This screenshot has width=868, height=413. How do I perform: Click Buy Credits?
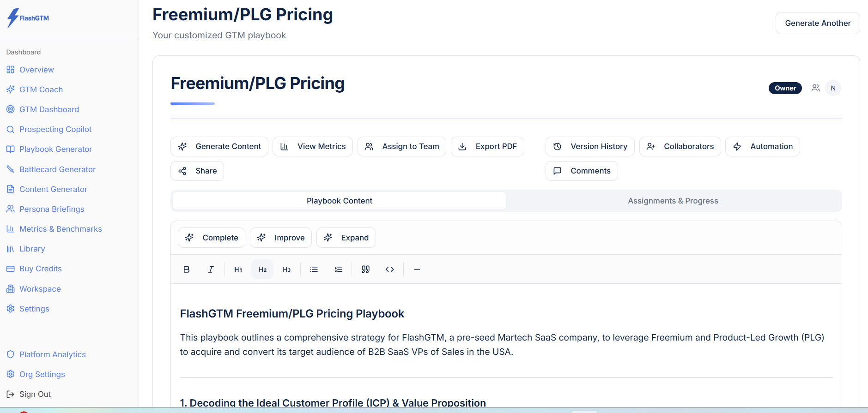[x=34, y=269]
